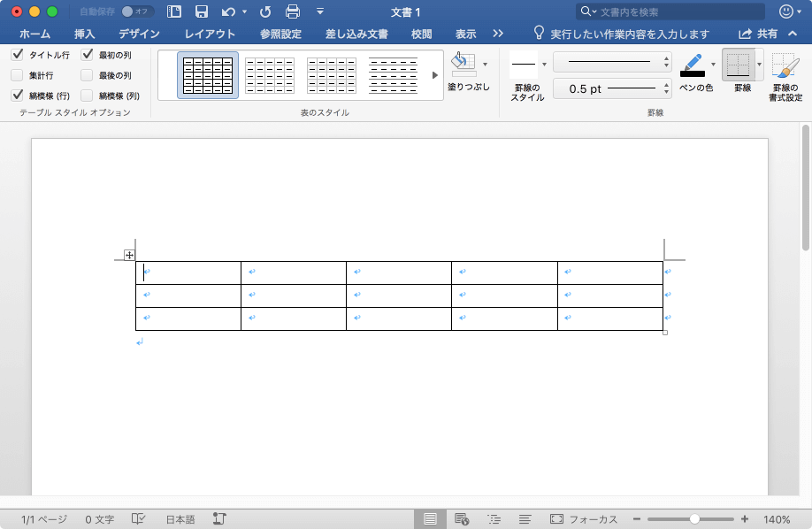Toggle the sidebar layout icon in title bar
812x529 pixels.
coord(174,11)
